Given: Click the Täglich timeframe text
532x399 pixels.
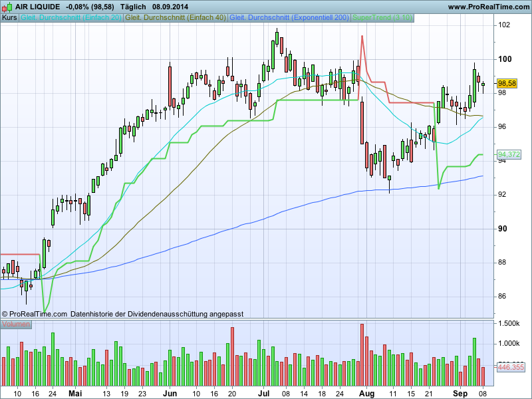Looking at the screenshot, I should pos(132,7).
